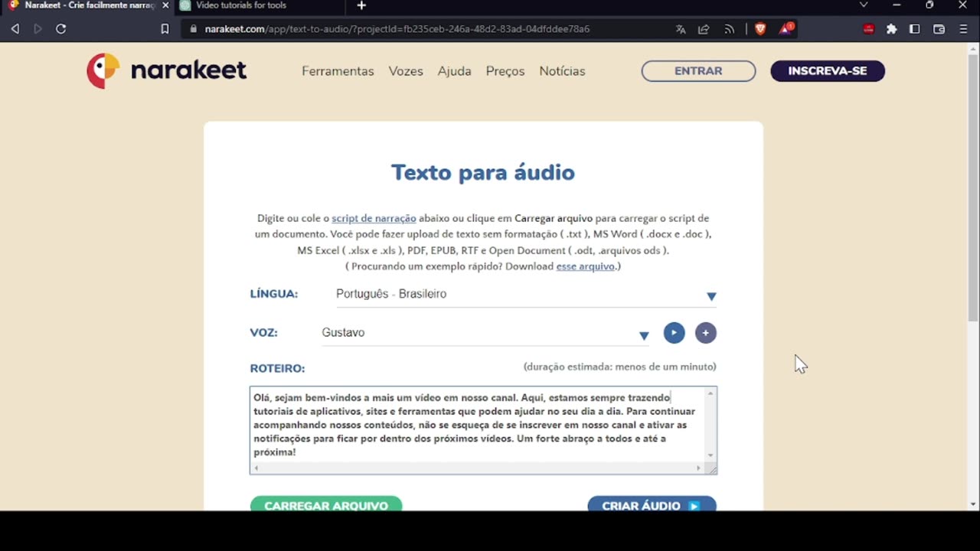The width and height of the screenshot is (980, 551).
Task: Open the Brave Shields lion icon
Action: pos(760,29)
